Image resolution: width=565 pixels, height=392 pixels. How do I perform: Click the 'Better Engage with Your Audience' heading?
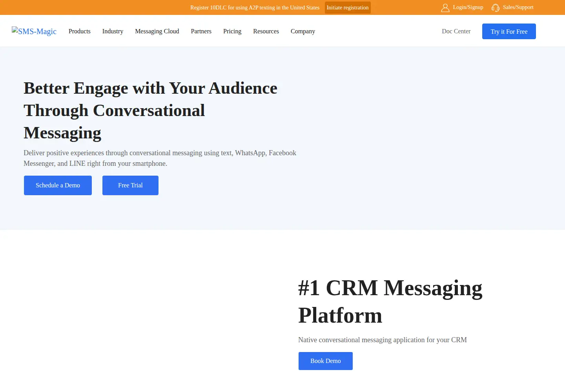point(151,111)
